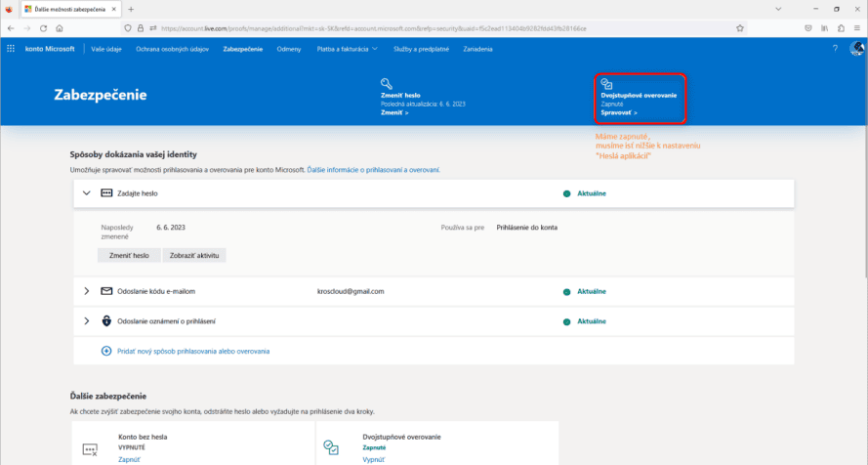Open the Odmeny menu item

pyautogui.click(x=289, y=49)
